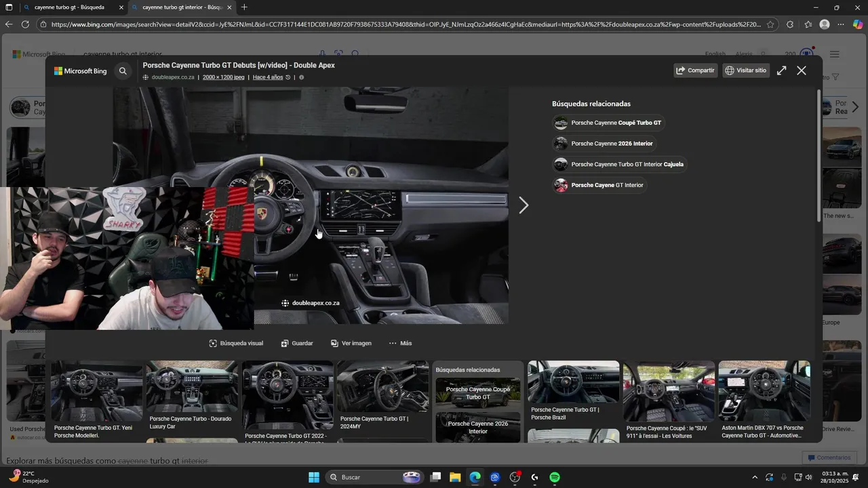
Task: Open the tab actions menu icon
Action: click(x=9, y=7)
